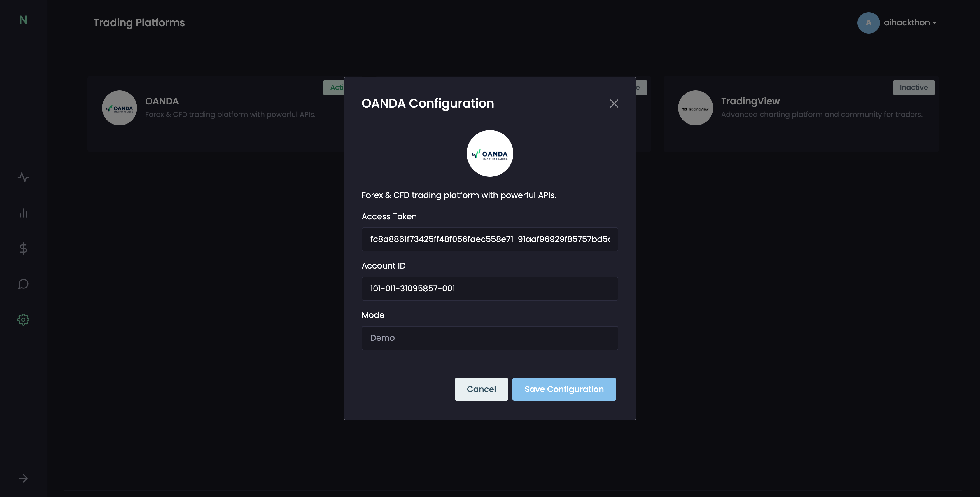Expand the sidebar with the arrow icon
980x497 pixels.
[x=23, y=478]
